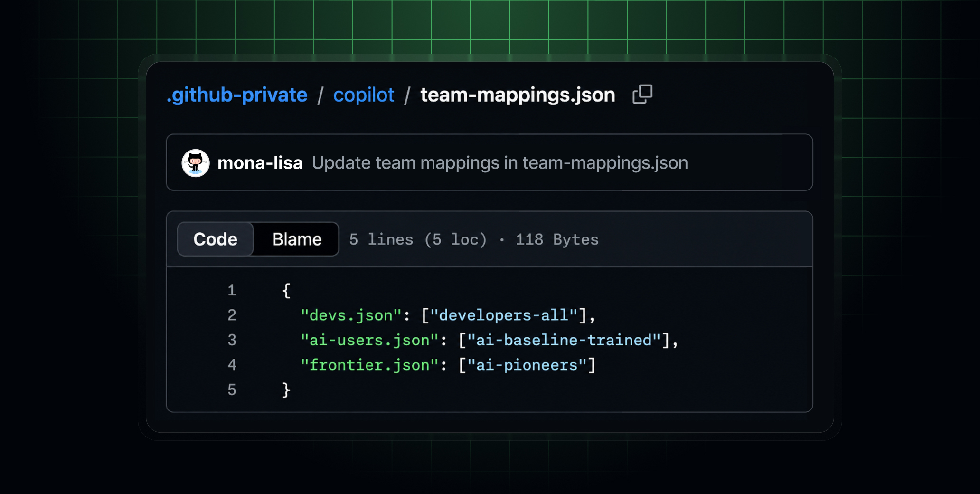Screen dimensions: 980x494
Task: Copy the file path with the copy icon
Action: pos(642,94)
